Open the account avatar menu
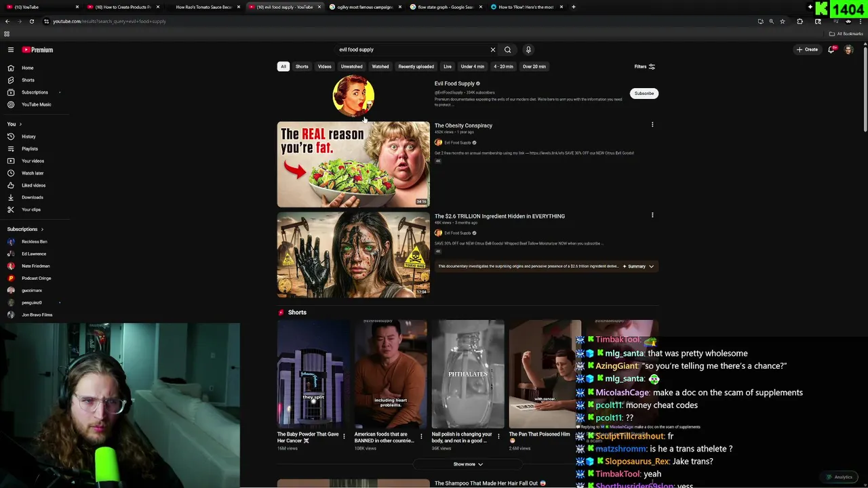Image resolution: width=868 pixels, height=488 pixels. (848, 49)
